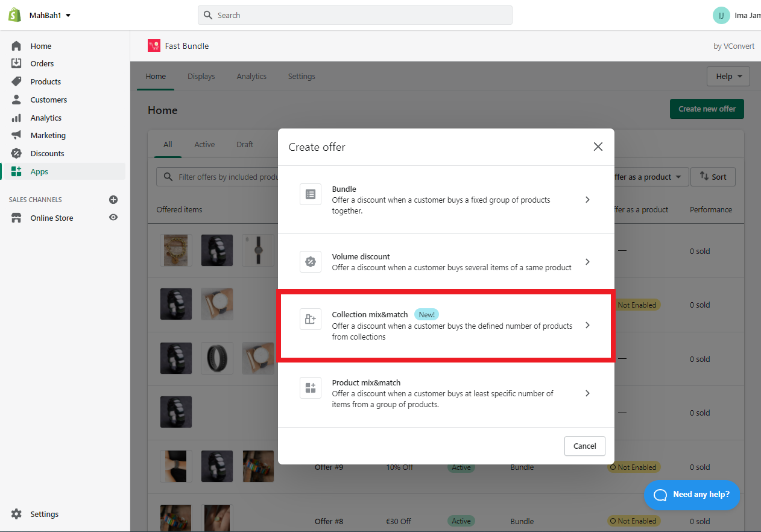Screen dimensions: 761x532
Task: Select the Product mix&match offer type
Action: point(446,393)
